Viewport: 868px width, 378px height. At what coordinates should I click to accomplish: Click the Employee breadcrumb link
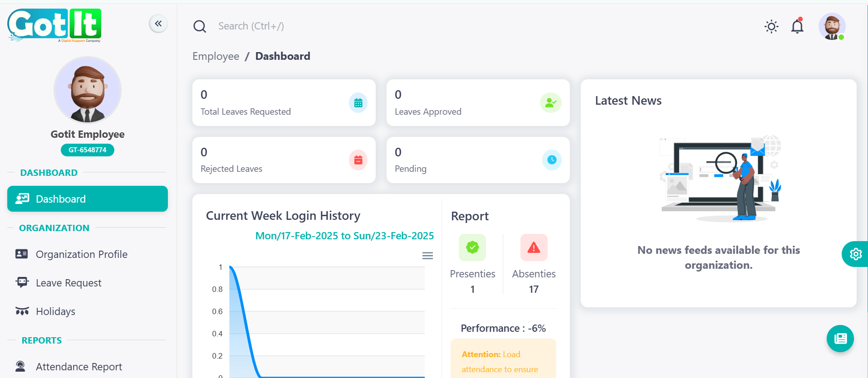(x=216, y=56)
